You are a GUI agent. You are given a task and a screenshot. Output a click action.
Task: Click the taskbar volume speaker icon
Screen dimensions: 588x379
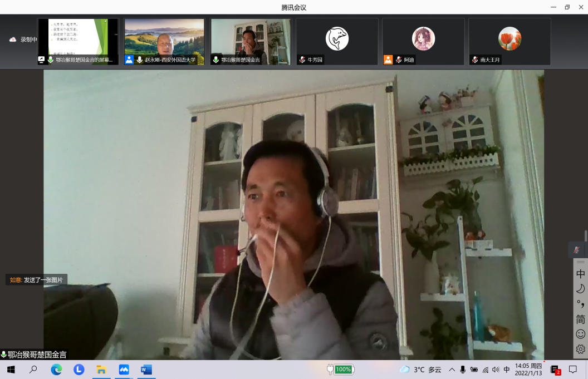tap(496, 370)
